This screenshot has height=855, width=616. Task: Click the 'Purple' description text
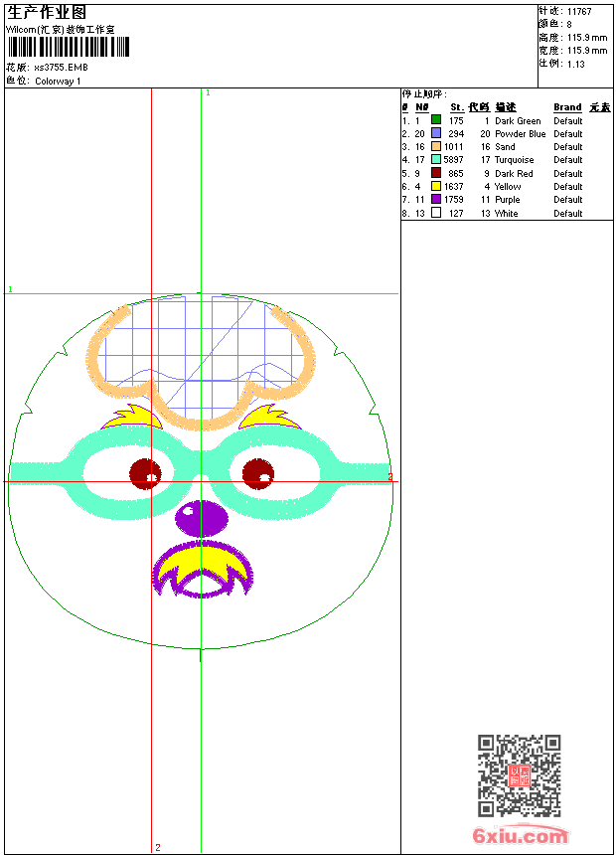point(507,200)
